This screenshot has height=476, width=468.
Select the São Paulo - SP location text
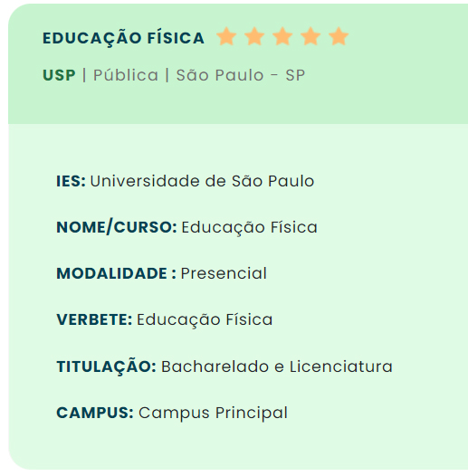241,75
